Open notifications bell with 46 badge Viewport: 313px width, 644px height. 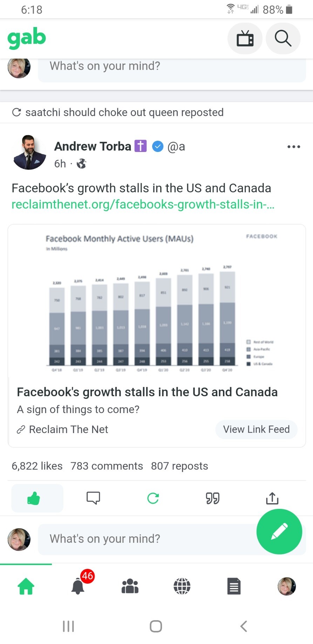(78, 586)
